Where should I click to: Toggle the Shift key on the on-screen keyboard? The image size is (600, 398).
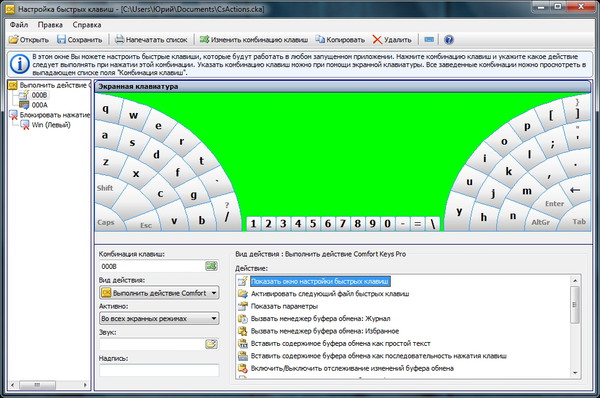105,188
